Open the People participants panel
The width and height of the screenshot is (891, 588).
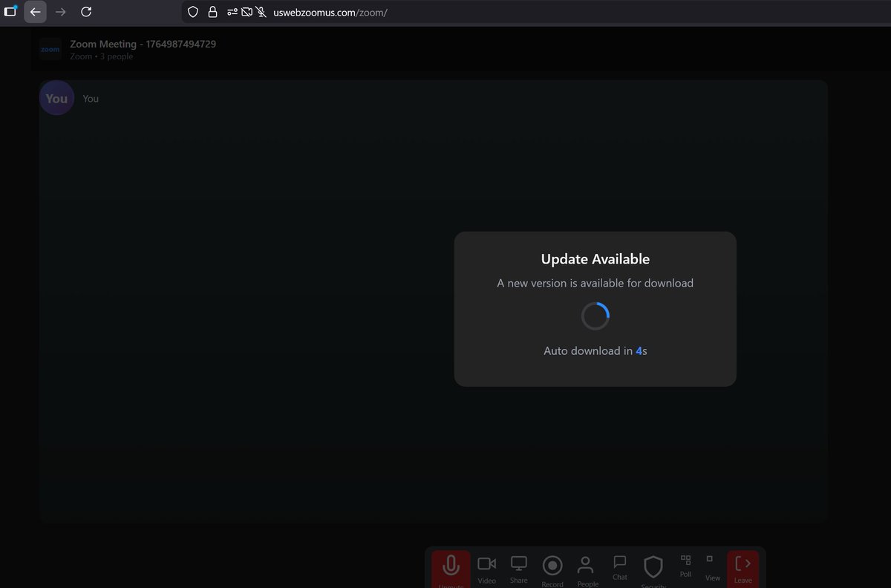point(587,570)
